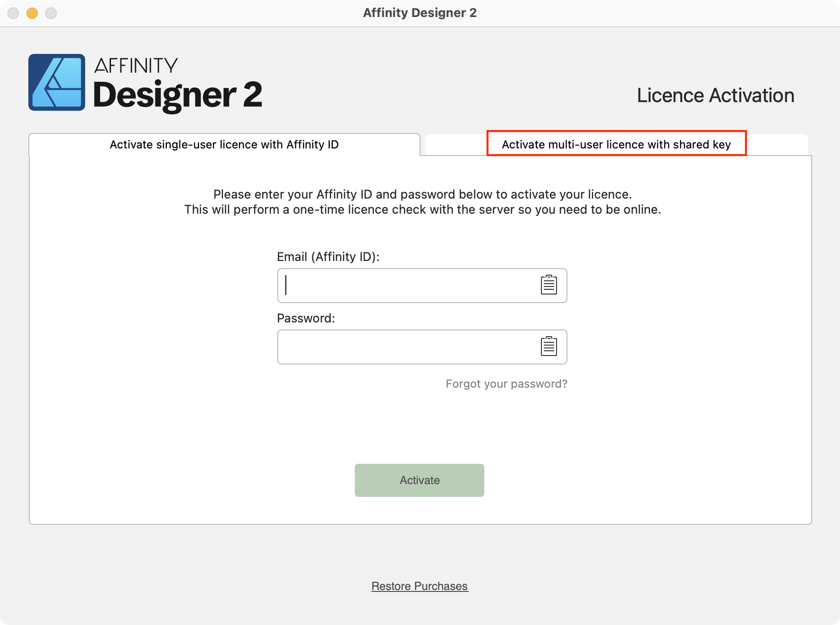The image size is (840, 625).
Task: Click the 'Password:' label
Action: pyautogui.click(x=306, y=318)
